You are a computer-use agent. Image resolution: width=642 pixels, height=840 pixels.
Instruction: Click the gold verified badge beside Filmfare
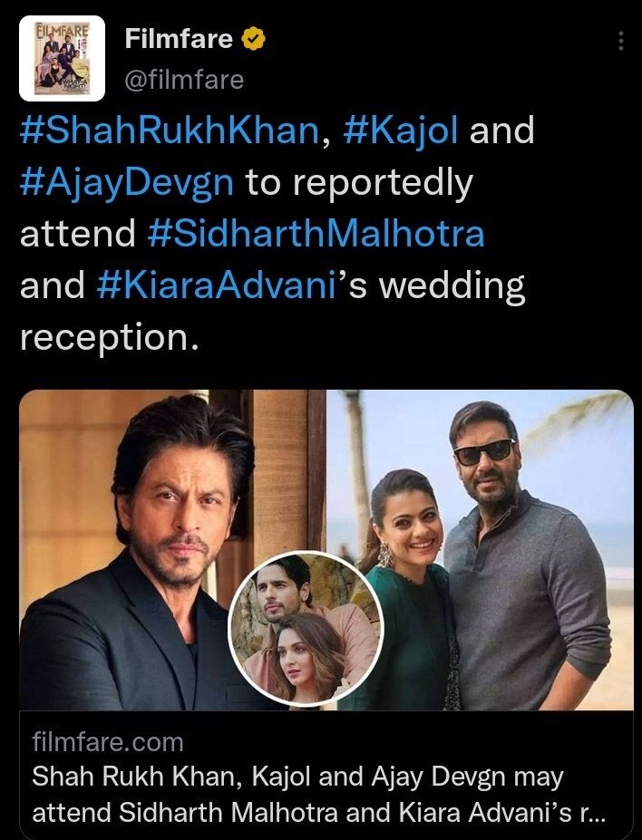[x=257, y=39]
